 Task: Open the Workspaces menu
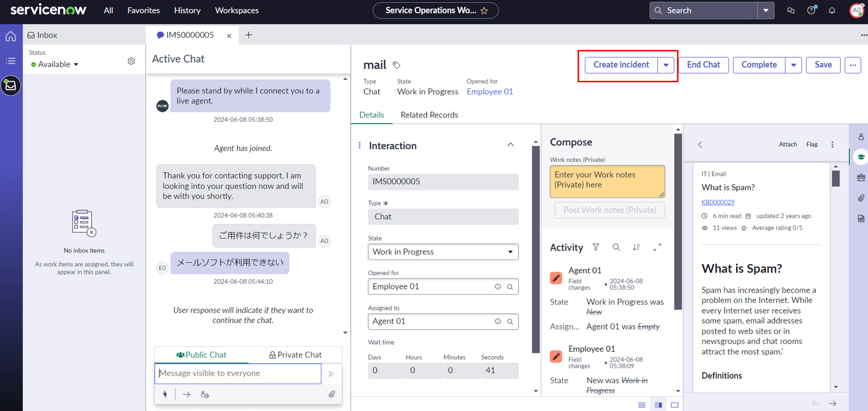237,10
